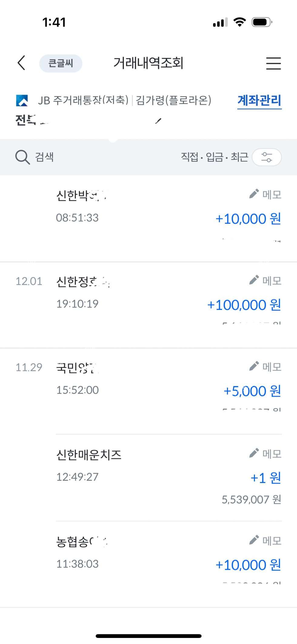297x644 pixels.
Task: Tap memo pencil for 11:38:03 transaction
Action: [254, 540]
